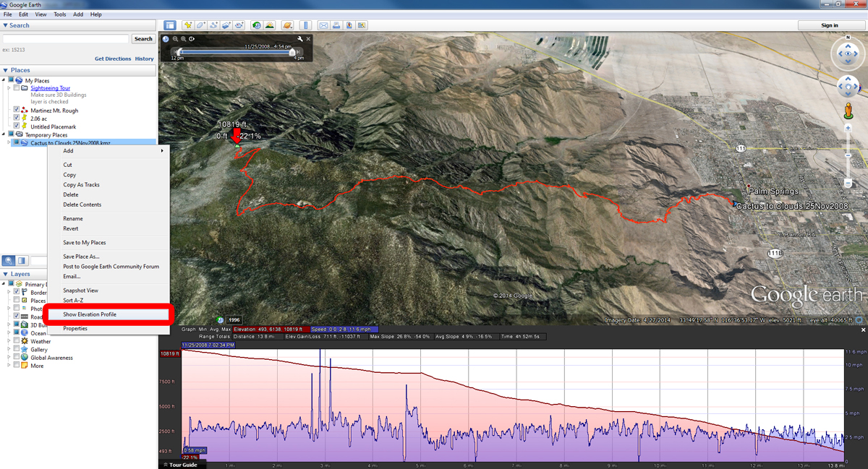Click the Sign in button

pos(830,25)
